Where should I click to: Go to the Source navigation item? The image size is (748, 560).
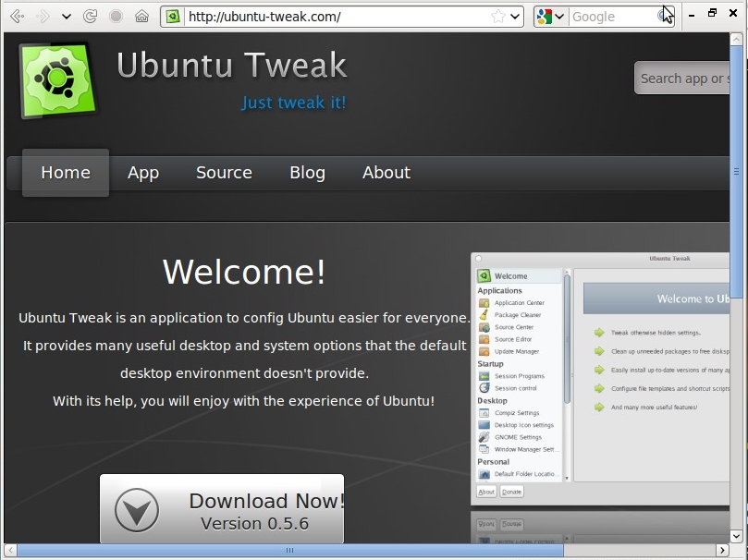click(x=224, y=173)
